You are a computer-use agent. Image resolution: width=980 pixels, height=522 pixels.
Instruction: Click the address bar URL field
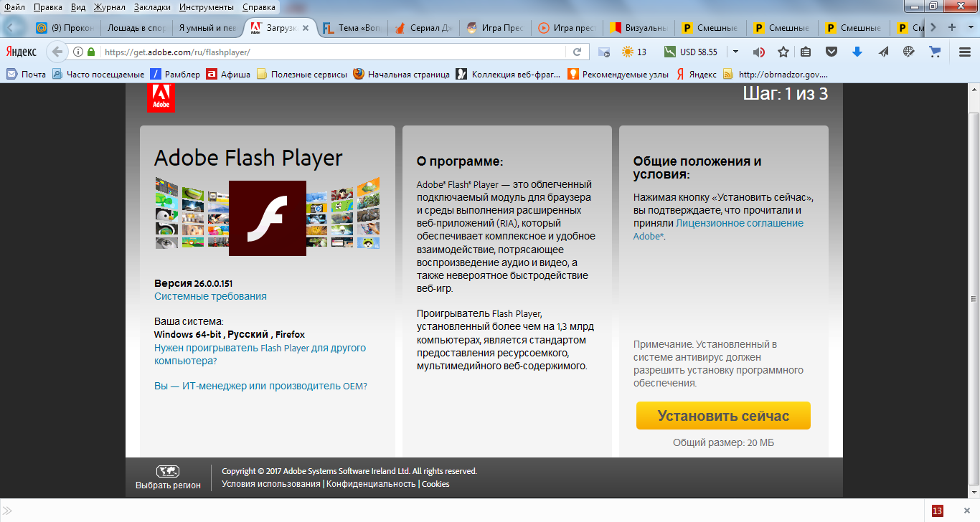pyautogui.click(x=334, y=52)
